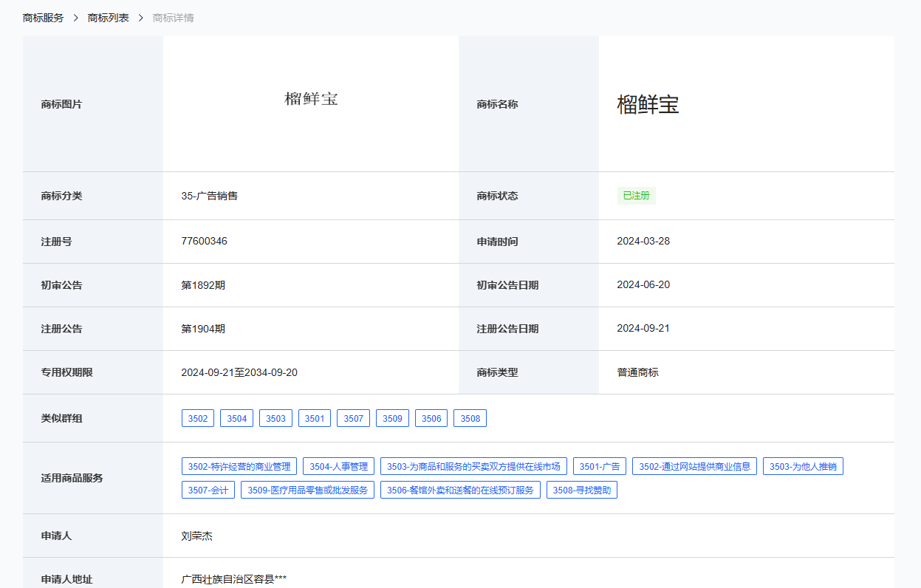The width and height of the screenshot is (921, 588).
Task: Select similar group tag 3501
Action: coord(315,419)
